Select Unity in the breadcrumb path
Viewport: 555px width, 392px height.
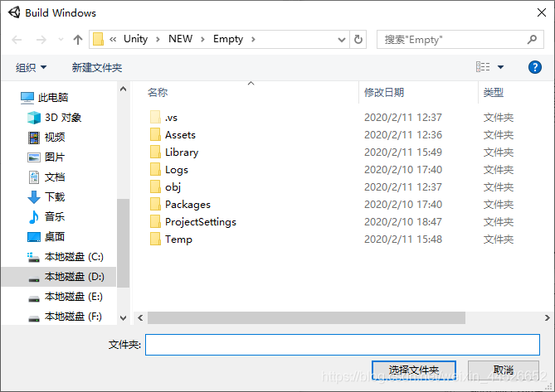click(x=135, y=39)
